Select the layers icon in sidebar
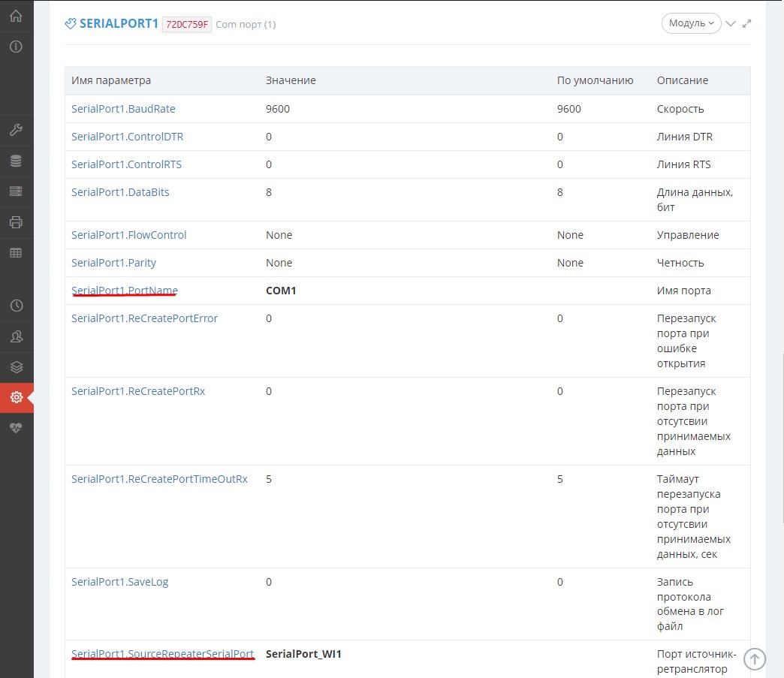Screen dimensions: 784x678 pyautogui.click(x=16, y=367)
